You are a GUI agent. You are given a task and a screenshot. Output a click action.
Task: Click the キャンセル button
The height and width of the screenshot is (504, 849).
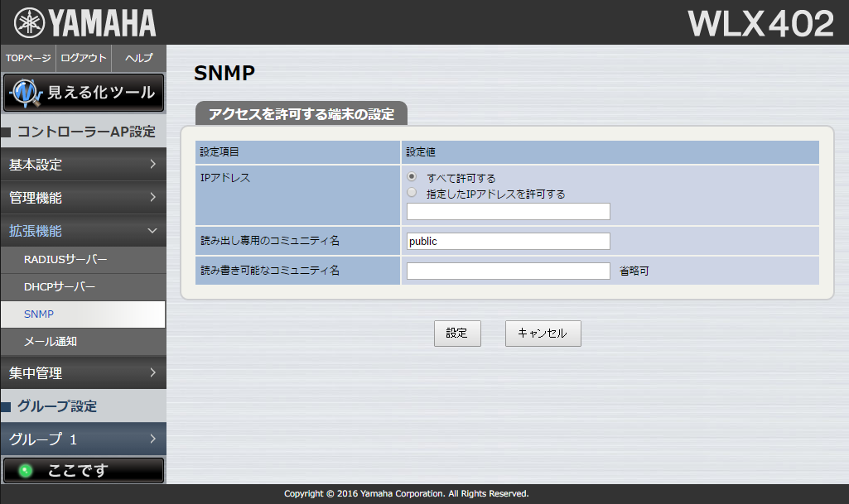point(543,334)
